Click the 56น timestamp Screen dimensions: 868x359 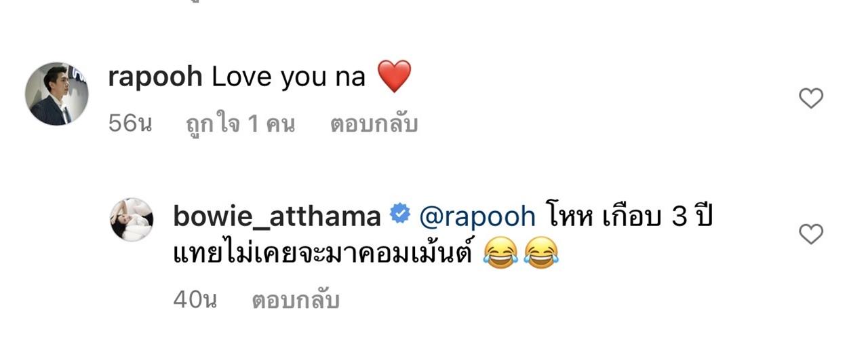[130, 124]
